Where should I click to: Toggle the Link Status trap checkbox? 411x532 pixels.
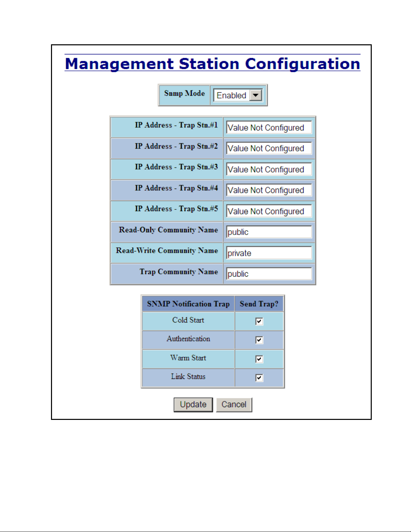(x=259, y=378)
